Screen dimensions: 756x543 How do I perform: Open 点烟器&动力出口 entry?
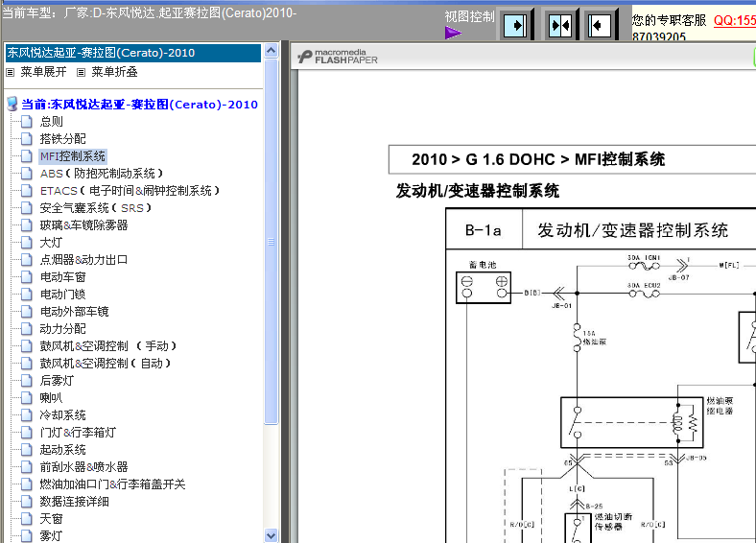point(83,259)
